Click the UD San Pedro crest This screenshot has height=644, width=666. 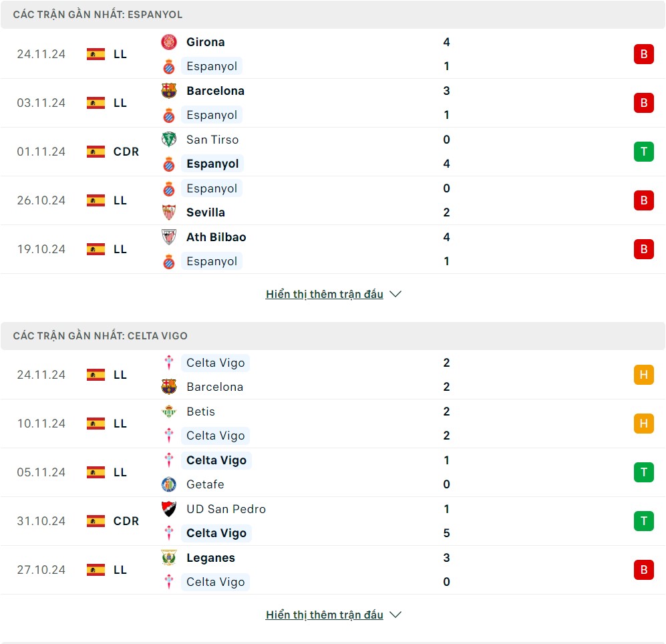(x=169, y=509)
